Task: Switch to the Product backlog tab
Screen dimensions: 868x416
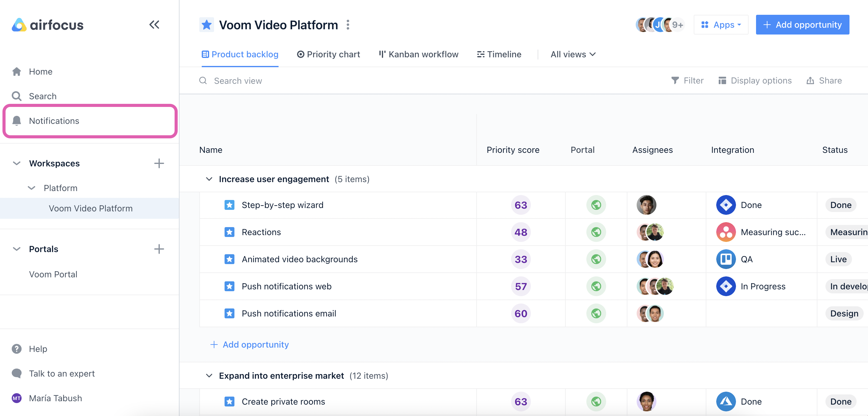Action: click(240, 54)
